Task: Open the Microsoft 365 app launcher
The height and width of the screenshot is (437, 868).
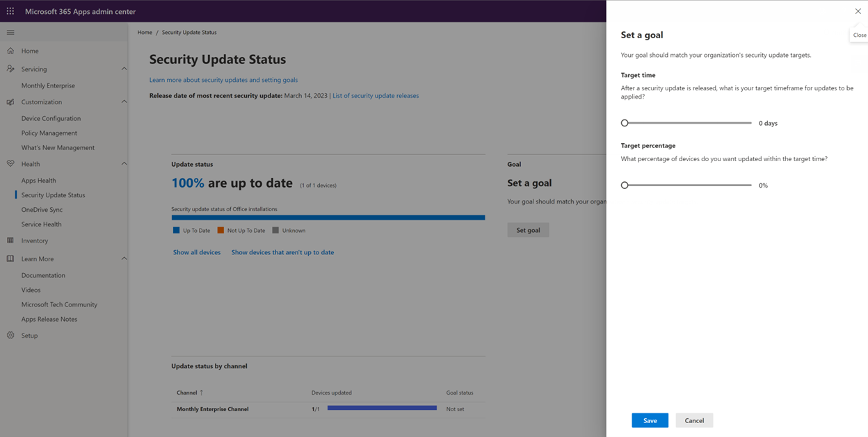Action: tap(9, 10)
